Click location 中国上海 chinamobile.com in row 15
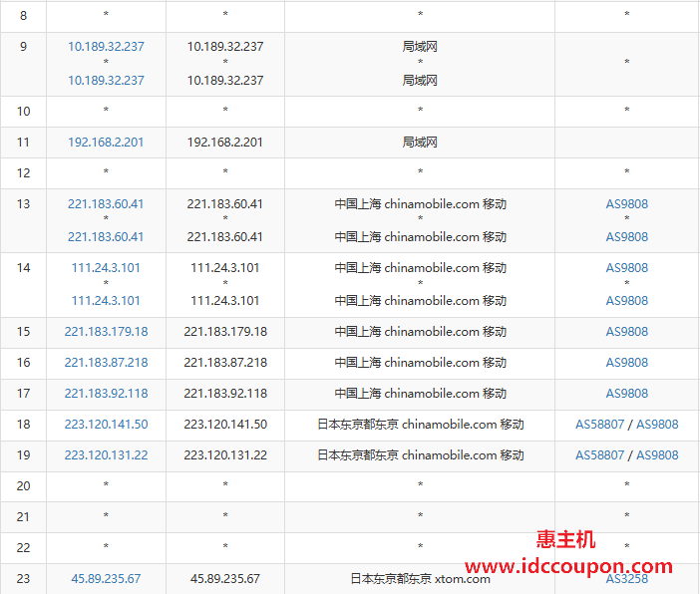The height and width of the screenshot is (594, 700). (420, 332)
